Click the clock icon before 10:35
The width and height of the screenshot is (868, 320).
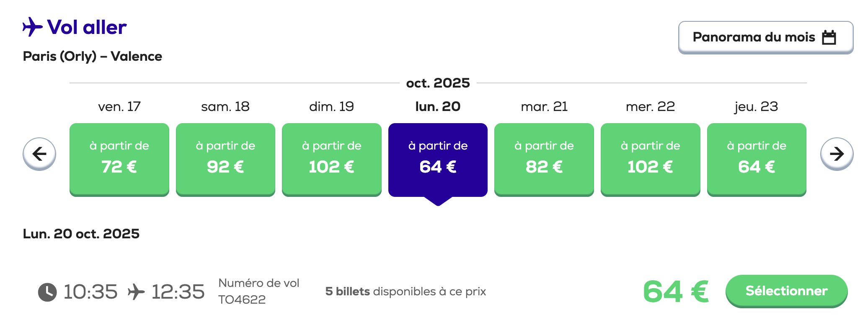pyautogui.click(x=47, y=292)
